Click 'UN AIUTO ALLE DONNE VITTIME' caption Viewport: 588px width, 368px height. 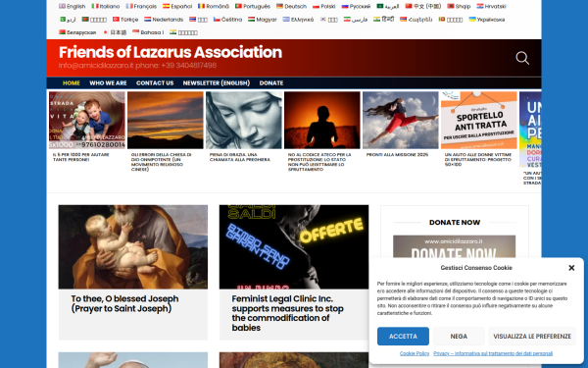(478, 160)
